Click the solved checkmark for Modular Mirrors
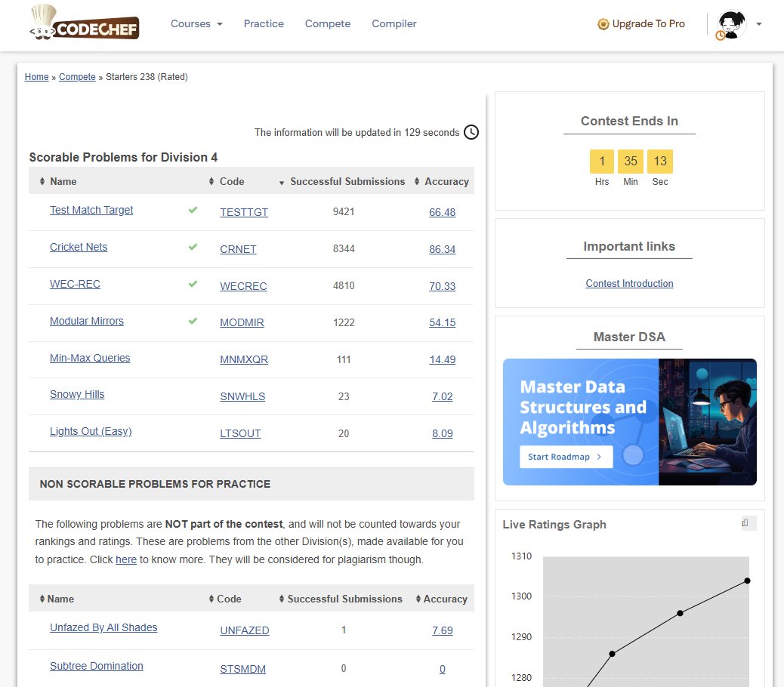This screenshot has height=687, width=784. [x=193, y=321]
